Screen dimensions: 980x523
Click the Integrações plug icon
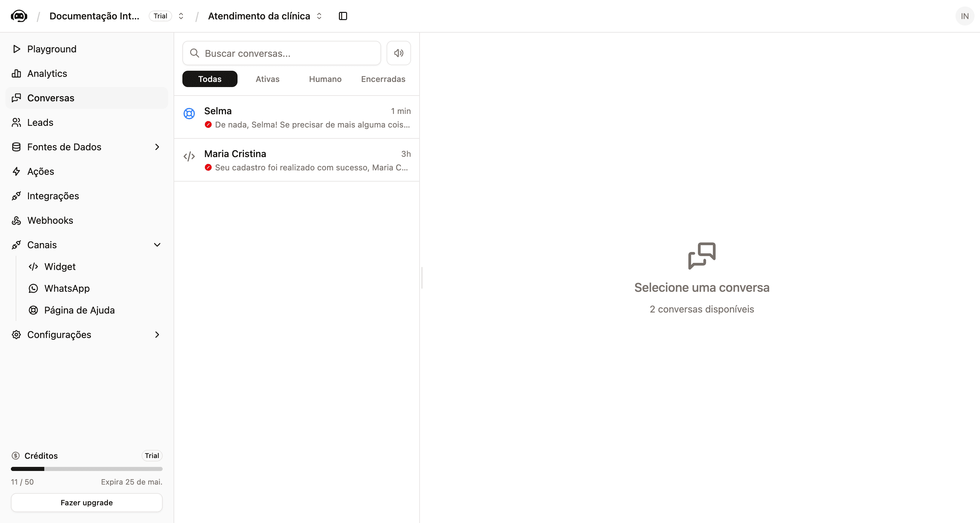coord(16,196)
